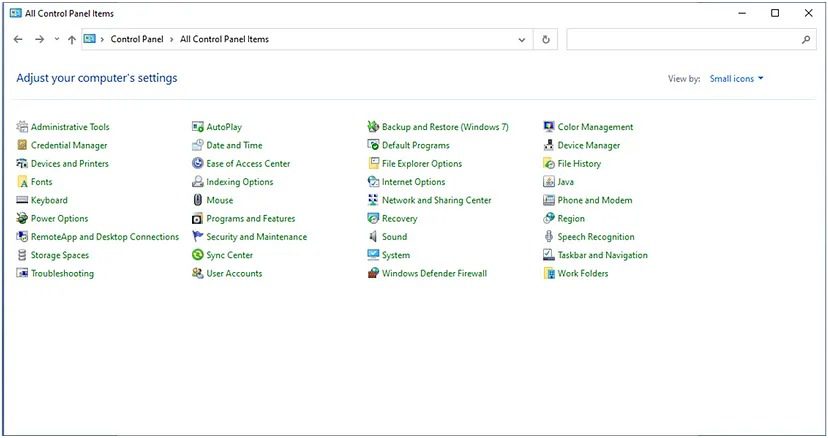Click the Backup and Restore icon
The height and width of the screenshot is (438, 828).
[x=373, y=127]
